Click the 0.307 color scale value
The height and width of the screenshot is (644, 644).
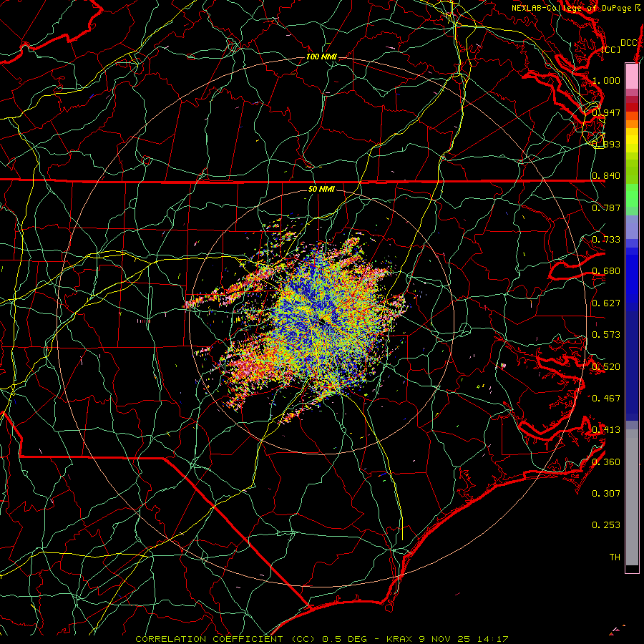pos(606,494)
